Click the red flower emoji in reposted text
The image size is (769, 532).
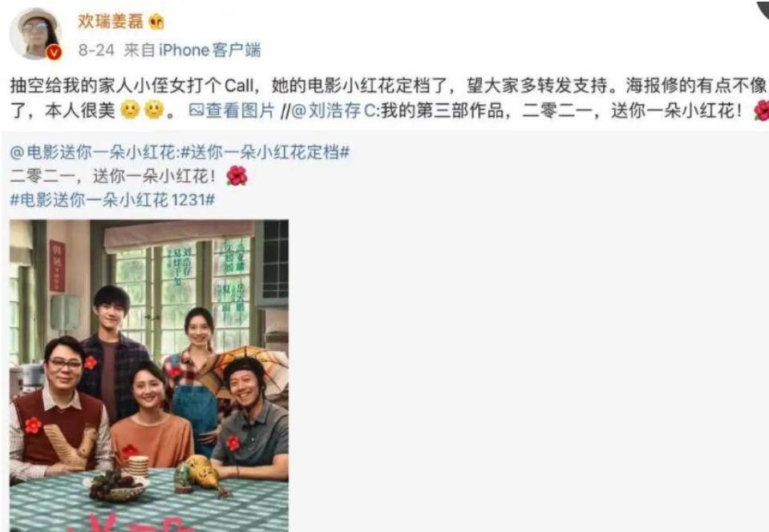click(237, 175)
